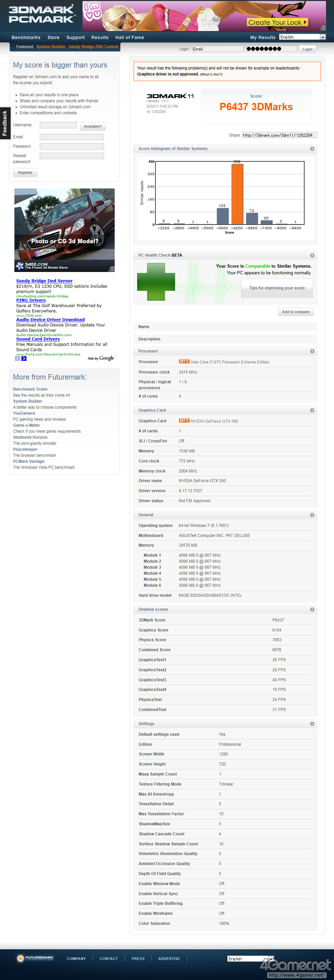Open Peacekeeper link
334x980 pixels.
point(25,450)
